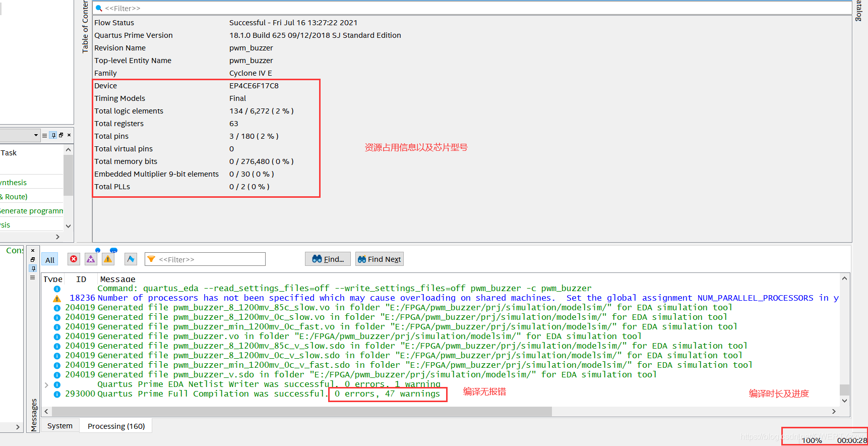Switch to the System messages tab

(x=60, y=426)
